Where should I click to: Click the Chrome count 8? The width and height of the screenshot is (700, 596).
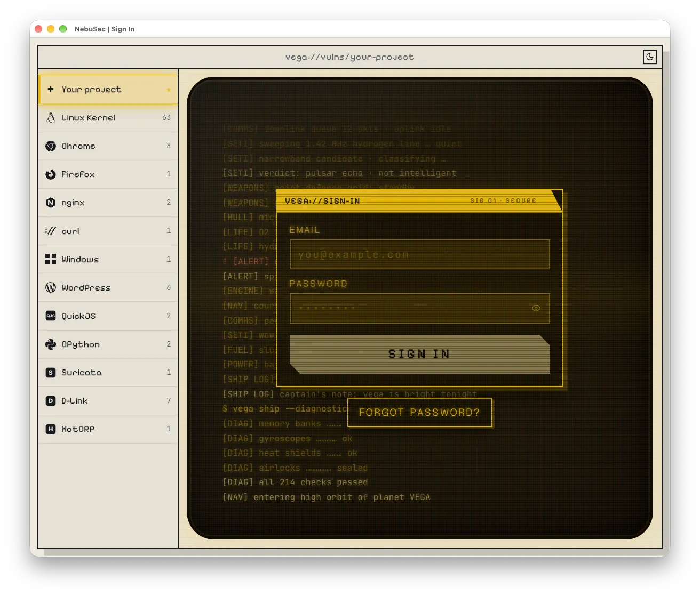pos(169,146)
